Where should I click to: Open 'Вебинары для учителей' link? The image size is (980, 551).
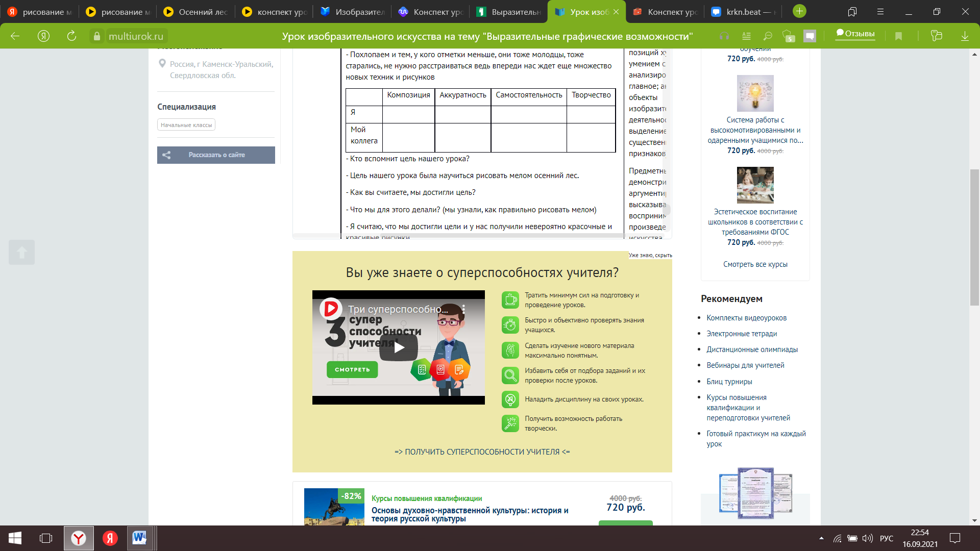(745, 365)
